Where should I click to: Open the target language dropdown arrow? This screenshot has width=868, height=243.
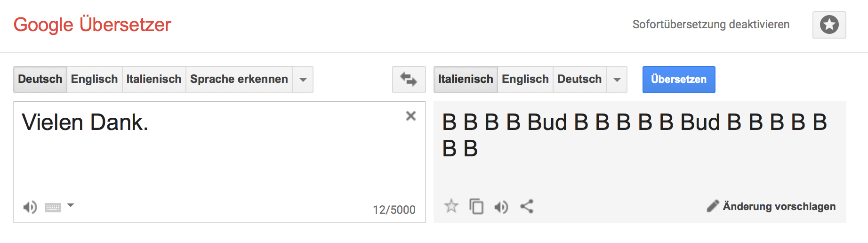pos(617,80)
